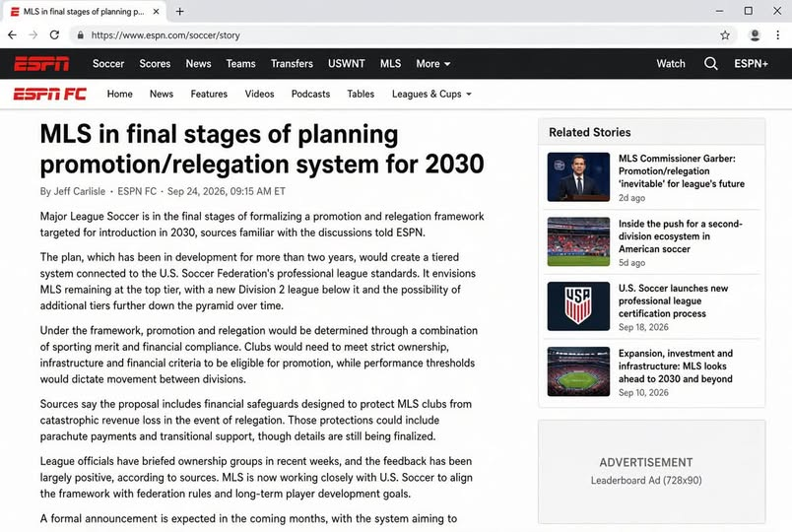Image resolution: width=792 pixels, height=532 pixels.
Task: Click the 'Sep 18, 2026' story date
Action: coord(643,327)
